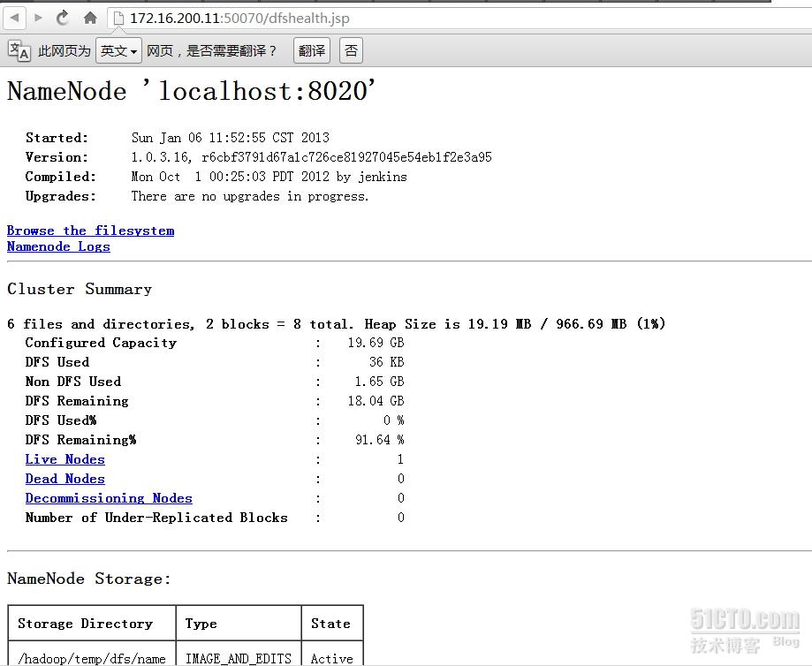Viewport: 812px width, 666px height.
Task: Click the 'Upgrades:' label
Action: [x=61, y=196]
